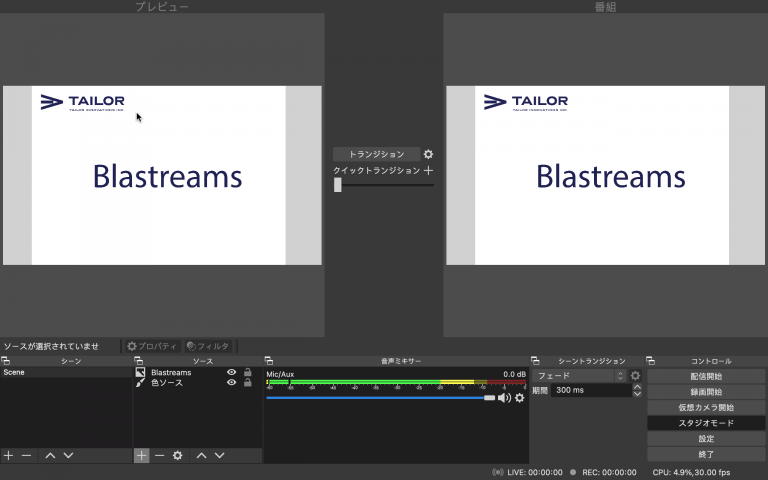This screenshot has width=768, height=480.
Task: Move source up in sources list
Action: click(x=201, y=456)
